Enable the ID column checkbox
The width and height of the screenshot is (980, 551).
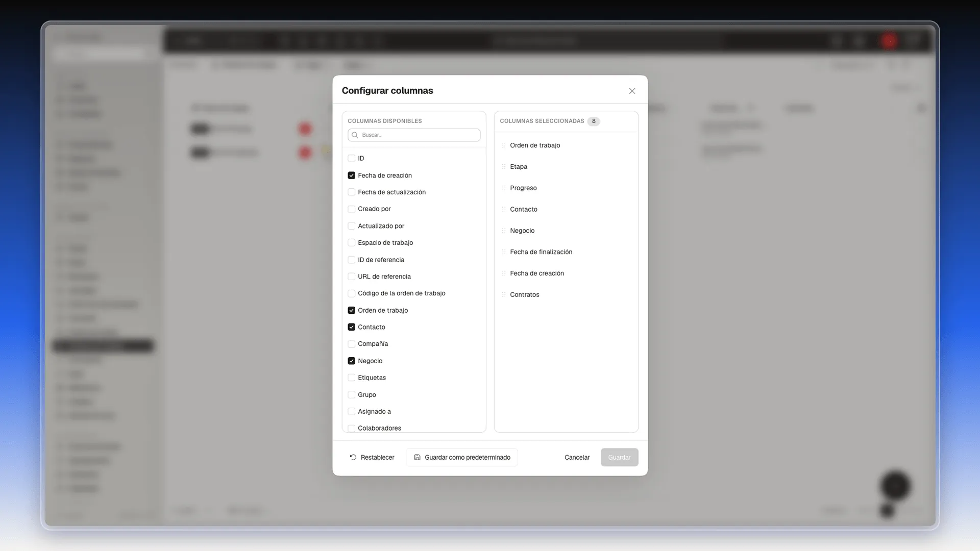(x=351, y=158)
